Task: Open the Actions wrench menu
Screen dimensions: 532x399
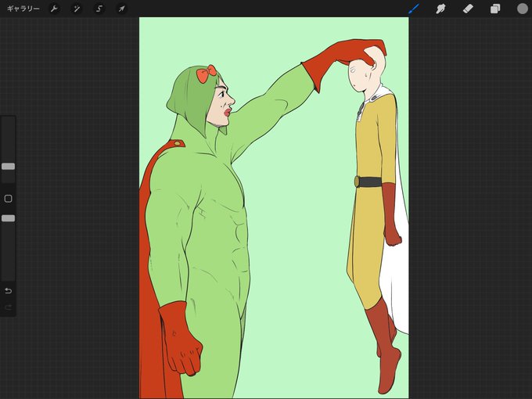Action: (54, 9)
